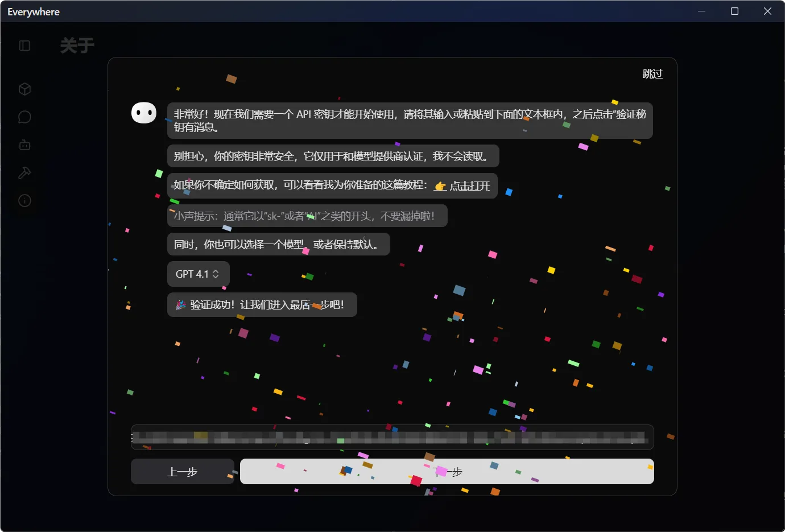Skip the setup wizard with 跳过

(x=652, y=74)
